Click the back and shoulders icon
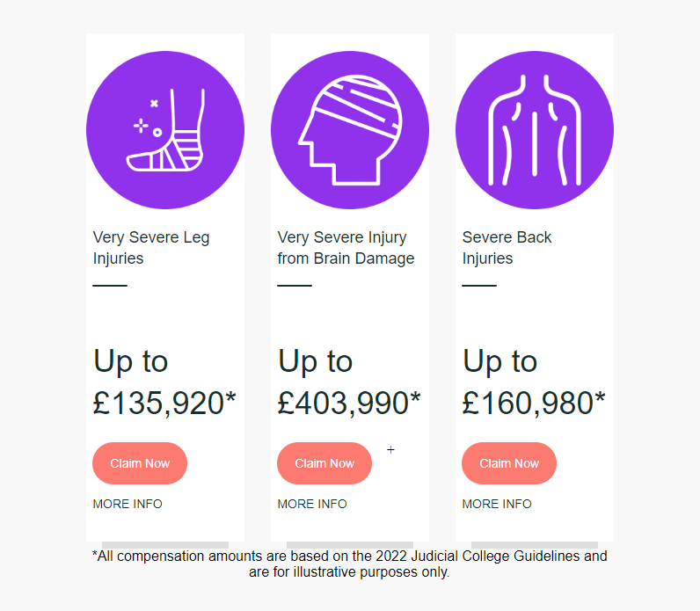Image resolution: width=700 pixels, height=611 pixels. point(535,130)
